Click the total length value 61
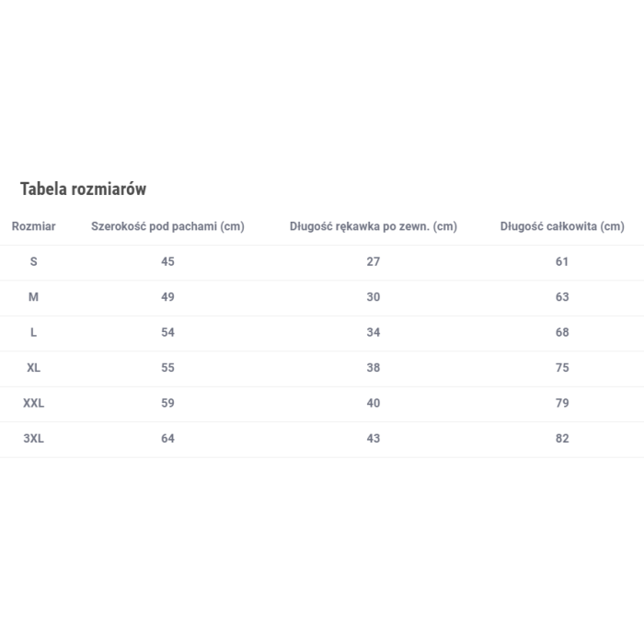Screen dimensions: 644x644 click(562, 261)
